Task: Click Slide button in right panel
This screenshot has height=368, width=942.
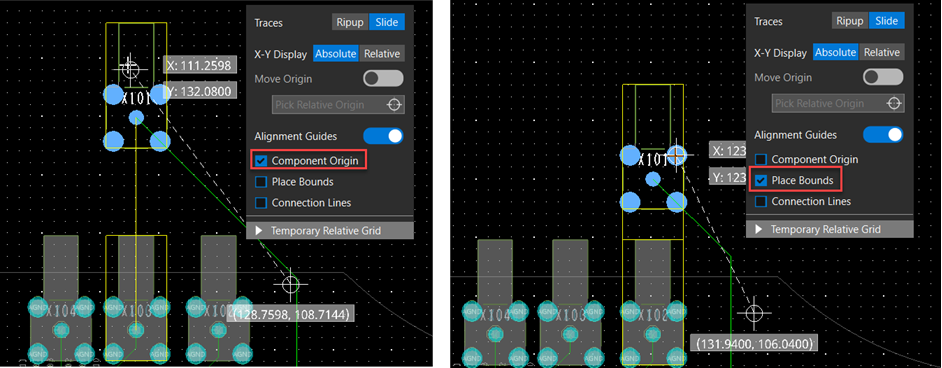Action: pos(887,21)
